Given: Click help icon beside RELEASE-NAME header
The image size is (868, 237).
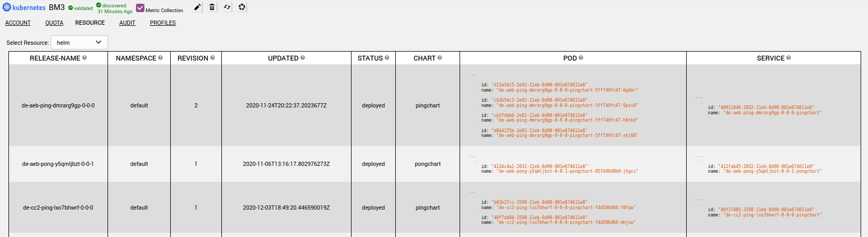Looking at the screenshot, I should (x=84, y=58).
